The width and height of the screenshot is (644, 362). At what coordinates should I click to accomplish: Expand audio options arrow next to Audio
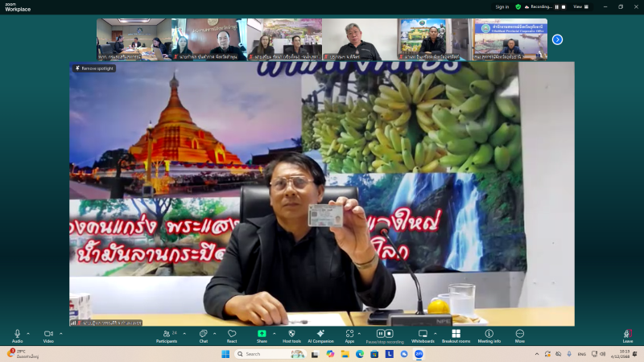[x=28, y=332]
